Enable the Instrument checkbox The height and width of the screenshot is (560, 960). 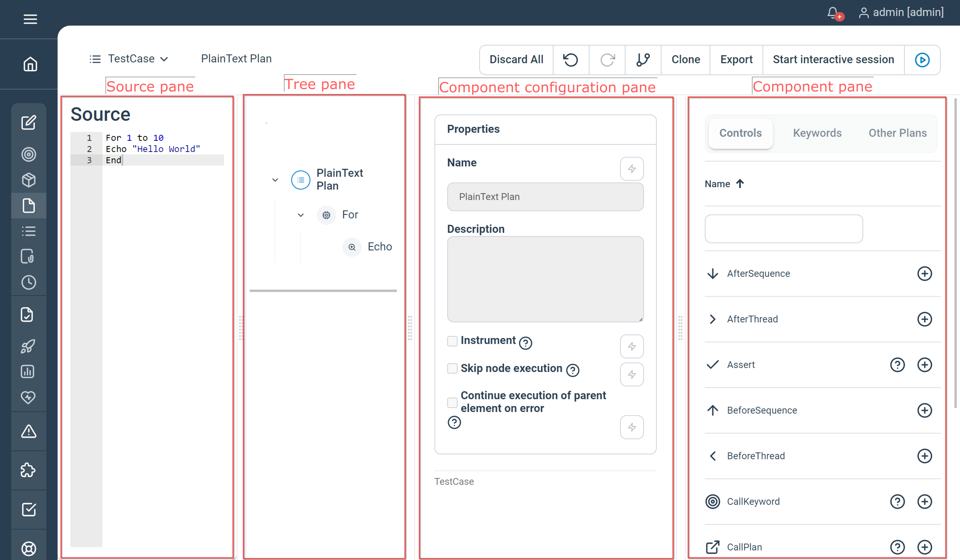tap(452, 341)
